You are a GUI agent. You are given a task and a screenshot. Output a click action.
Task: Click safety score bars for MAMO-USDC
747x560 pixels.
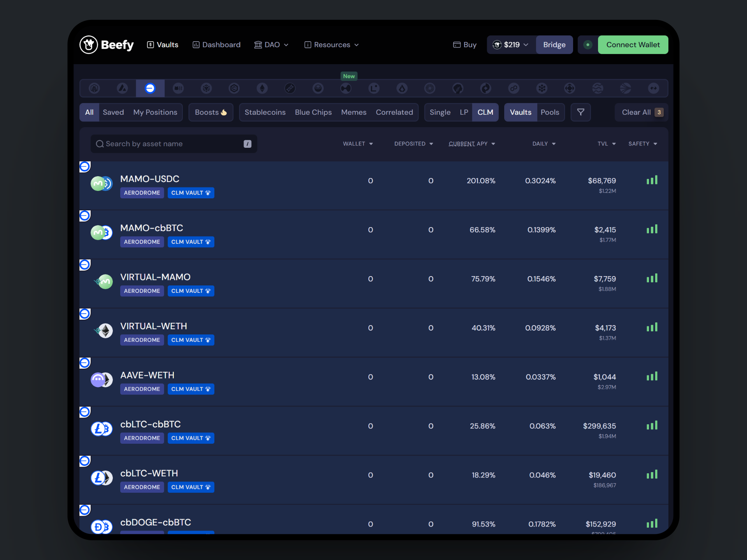pos(652,180)
